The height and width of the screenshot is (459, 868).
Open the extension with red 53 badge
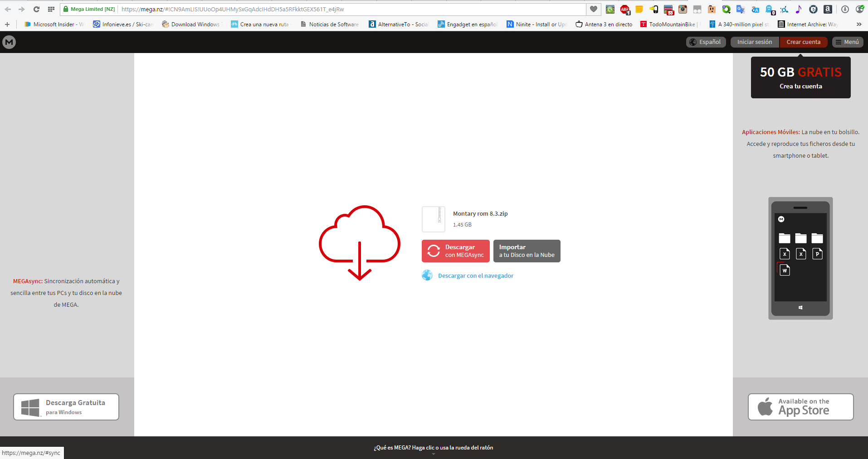[668, 10]
